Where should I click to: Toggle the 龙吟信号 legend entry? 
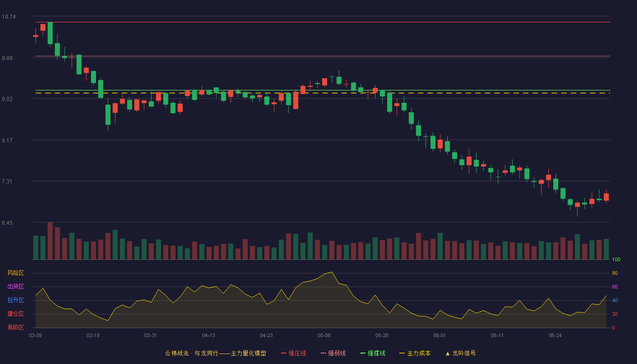(460, 353)
